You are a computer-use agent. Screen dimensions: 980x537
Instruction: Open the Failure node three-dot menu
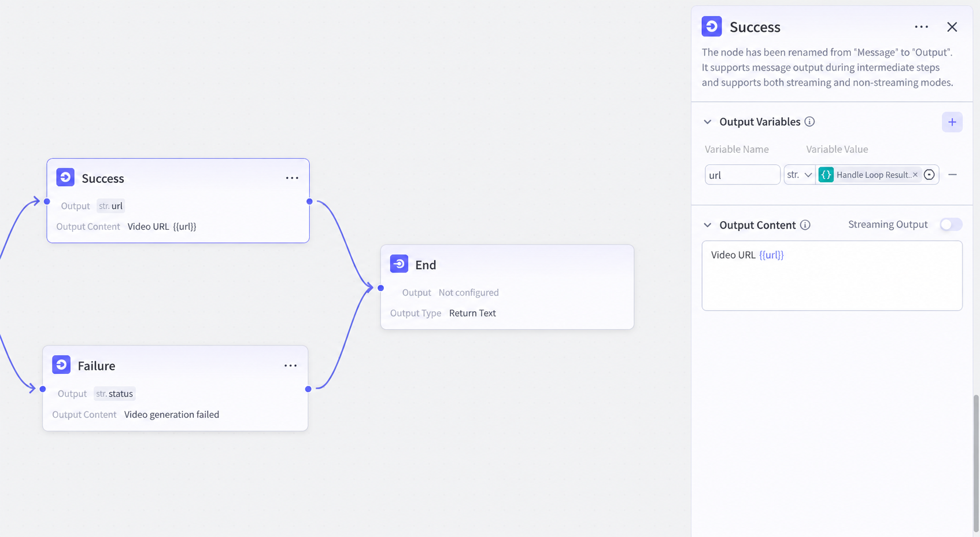290,366
